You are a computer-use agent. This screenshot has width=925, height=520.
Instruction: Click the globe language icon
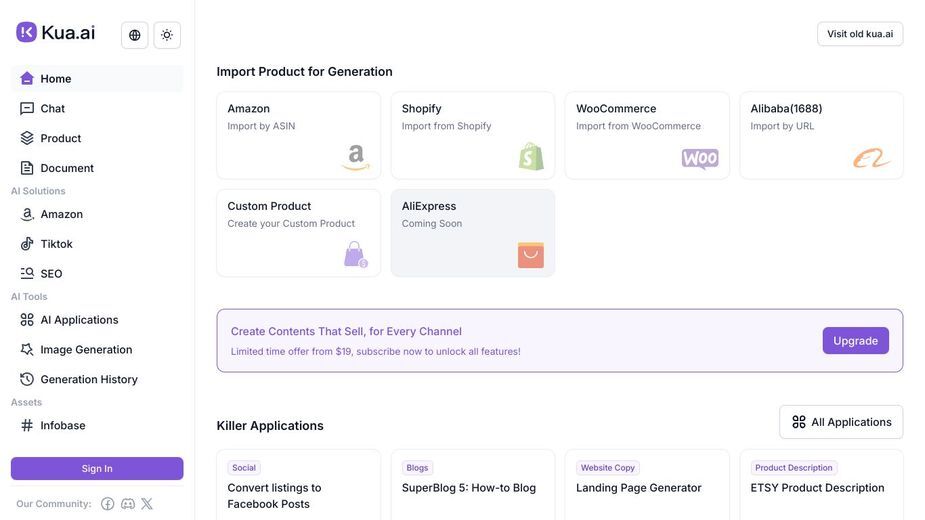(x=135, y=35)
